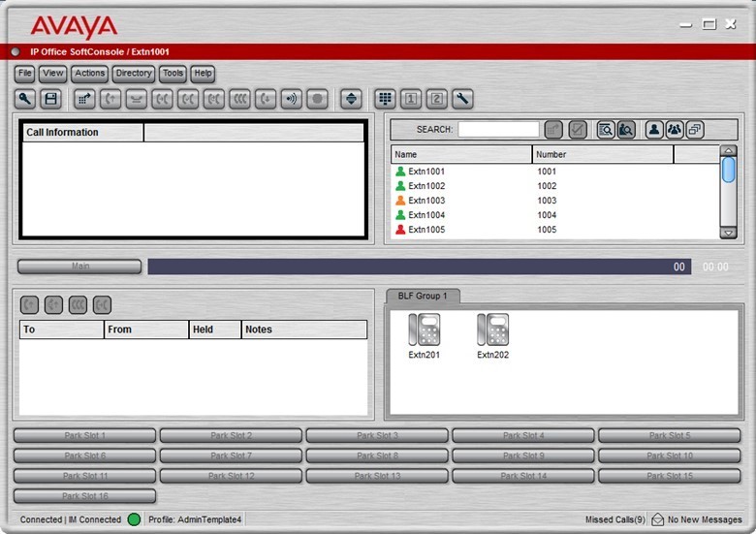
Task: Click the Number column header
Action: click(x=603, y=154)
